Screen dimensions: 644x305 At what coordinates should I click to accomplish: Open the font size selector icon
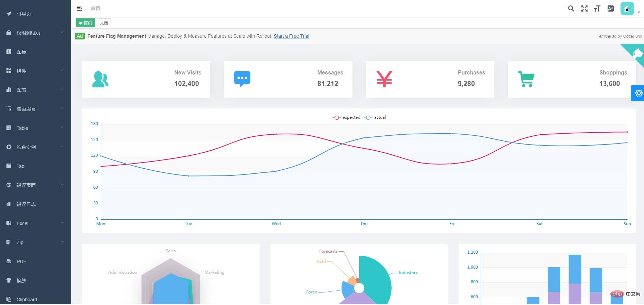(597, 9)
